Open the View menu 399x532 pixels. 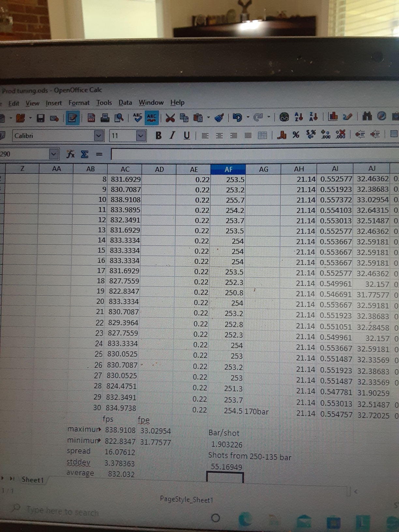coord(33,103)
